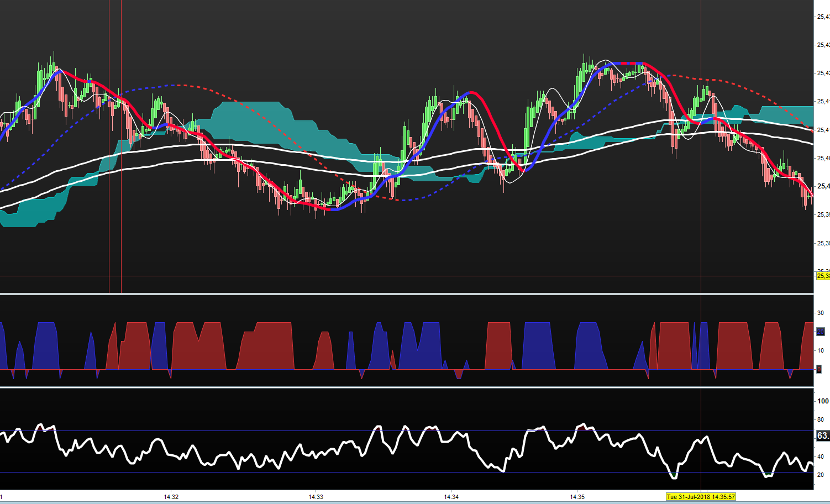
Task: Click the red 0 oscillator level marker
Action: tap(819, 369)
